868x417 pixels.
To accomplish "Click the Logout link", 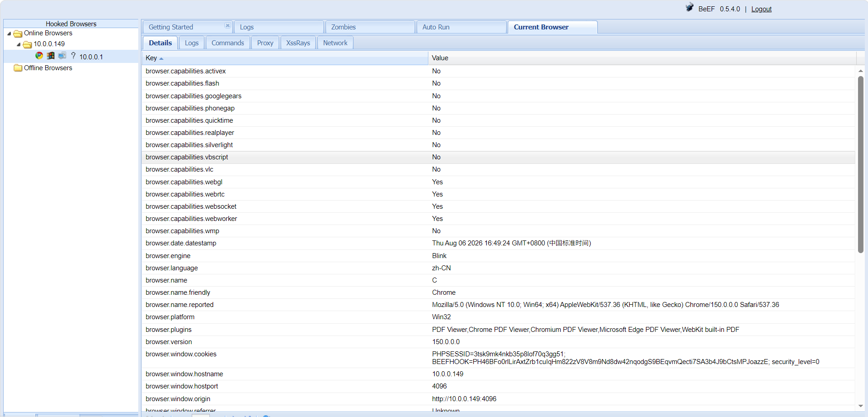I will point(761,9).
